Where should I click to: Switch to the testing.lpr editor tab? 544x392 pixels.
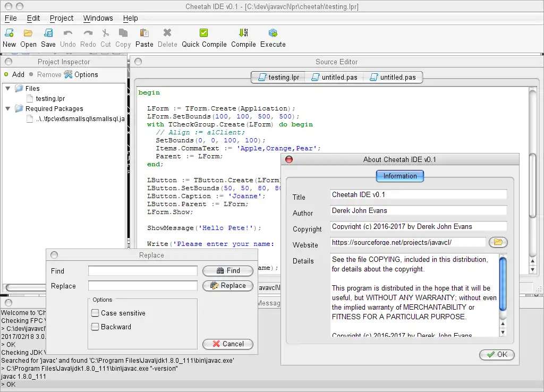pyautogui.click(x=278, y=78)
